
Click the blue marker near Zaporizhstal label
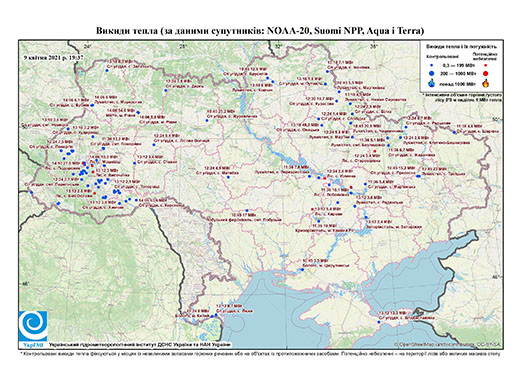[x=366, y=218]
